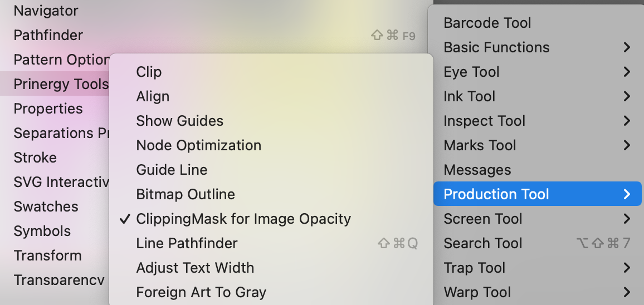Click Show Guides menu entry
This screenshot has width=644, height=305.
click(179, 121)
